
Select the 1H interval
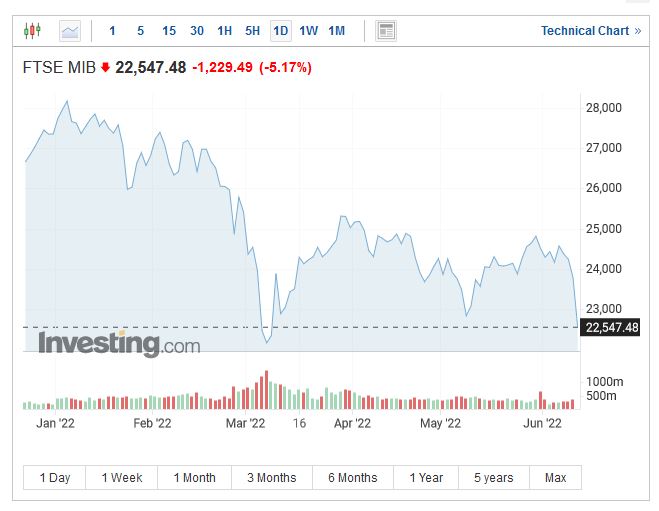(x=225, y=31)
